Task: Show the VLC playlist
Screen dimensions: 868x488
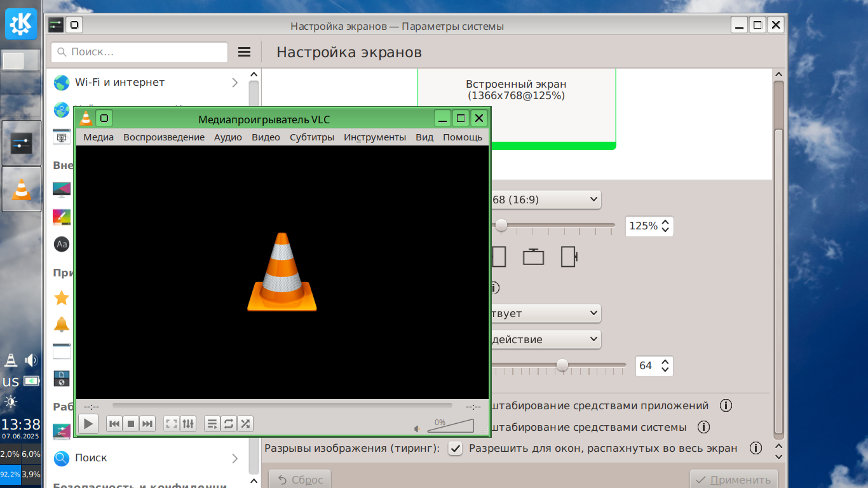Action: click(212, 424)
